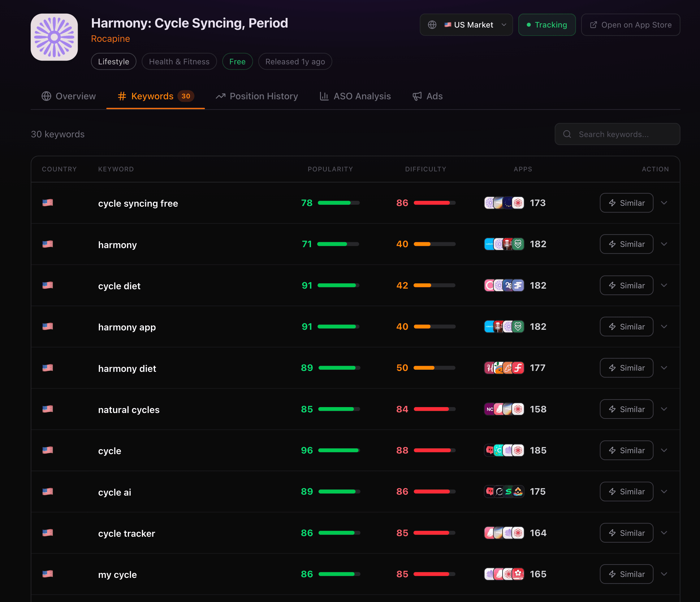Click the Health & Fitness category tag
The width and height of the screenshot is (700, 602).
[179, 62]
